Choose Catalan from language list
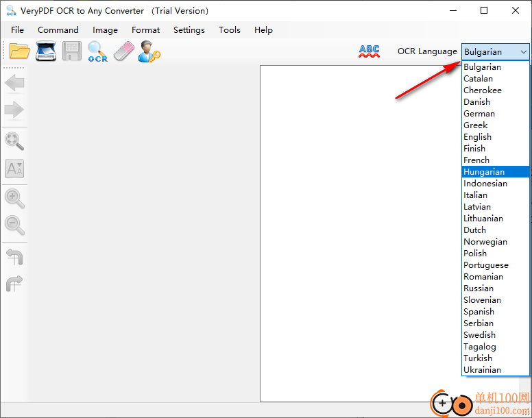 496,79
